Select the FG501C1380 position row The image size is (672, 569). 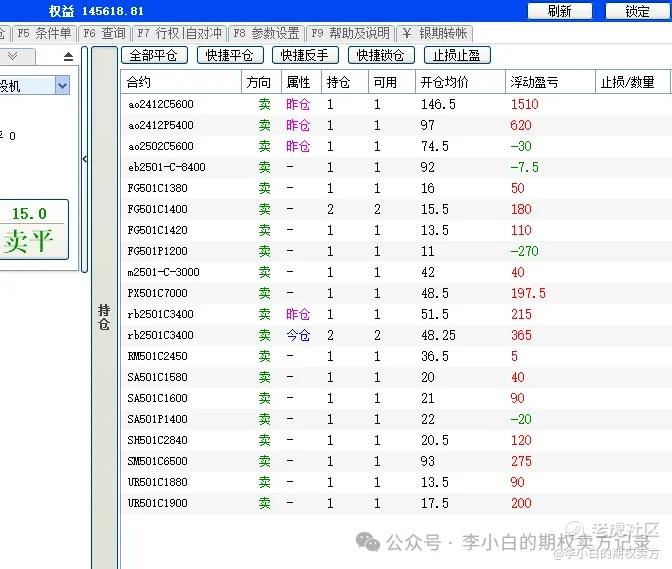(x=396, y=188)
